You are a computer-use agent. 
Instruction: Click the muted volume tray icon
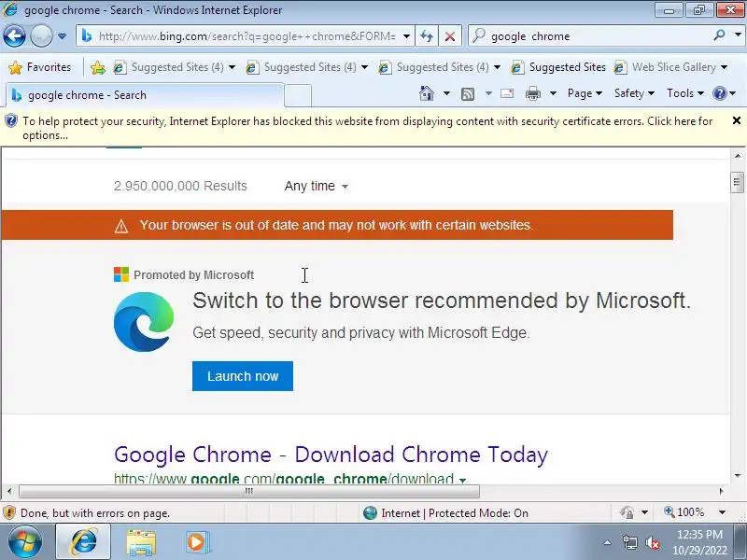tap(652, 542)
